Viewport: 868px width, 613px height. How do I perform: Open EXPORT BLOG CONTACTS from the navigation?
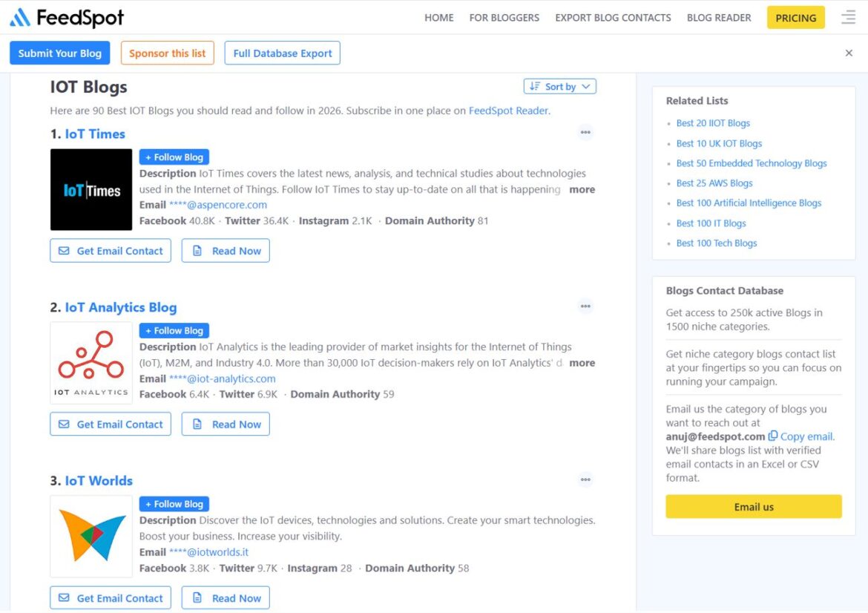[612, 17]
